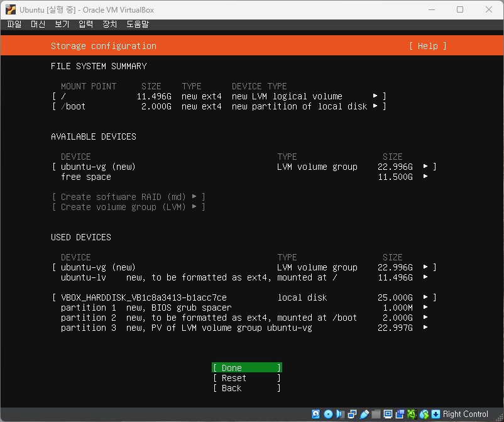504x422 pixels.
Task: Expand the ubuntu-lv 11.496G arrow
Action: pyautogui.click(x=425, y=277)
